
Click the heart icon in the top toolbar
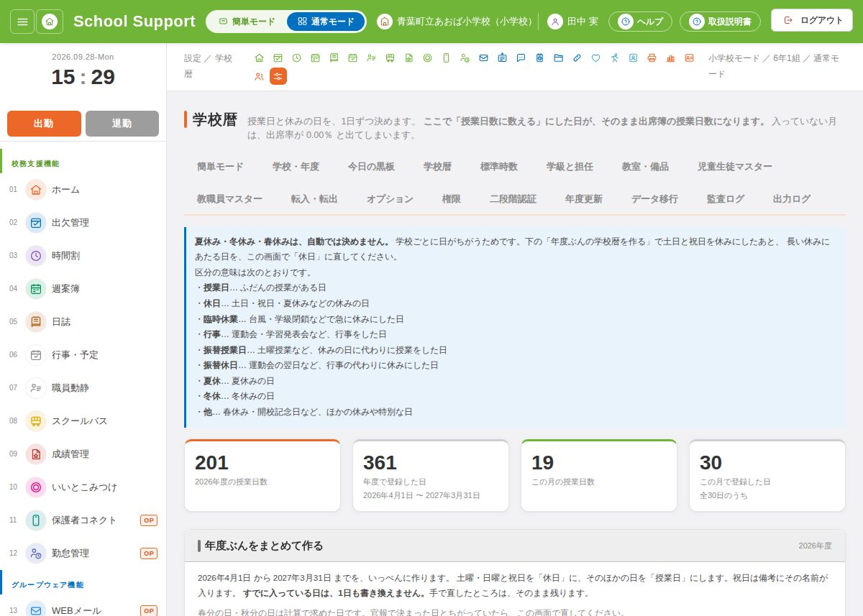coord(595,58)
